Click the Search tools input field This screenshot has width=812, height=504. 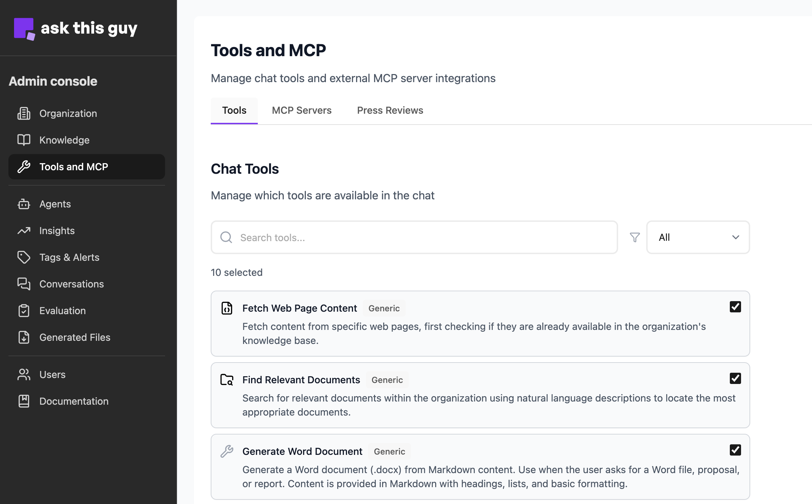(x=386, y=237)
